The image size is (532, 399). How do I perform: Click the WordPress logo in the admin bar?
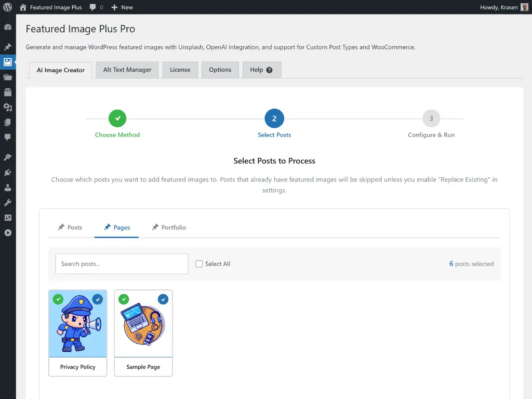point(7,7)
